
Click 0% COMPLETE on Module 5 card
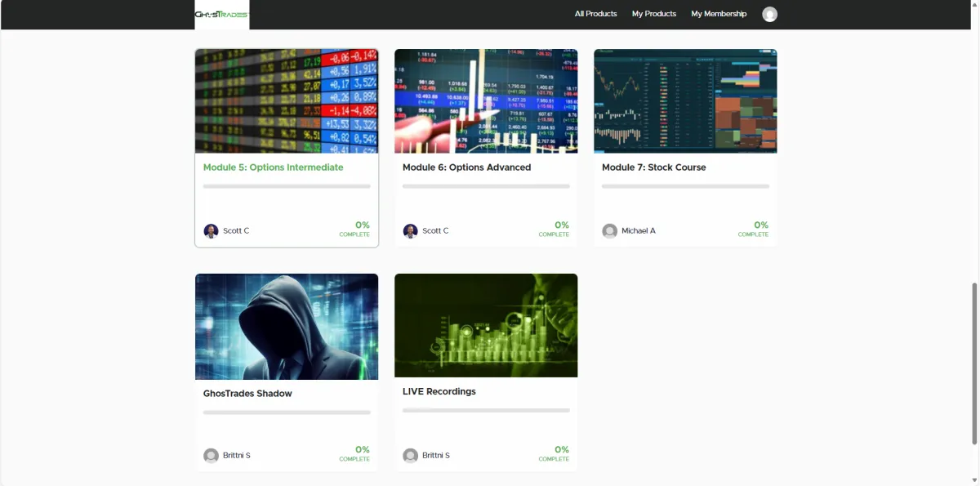(354, 229)
